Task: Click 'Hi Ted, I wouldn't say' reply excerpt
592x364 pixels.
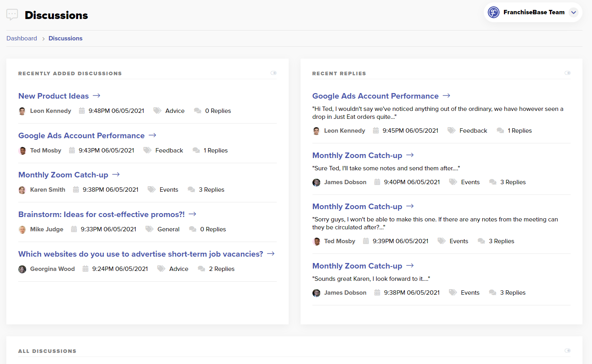Action: tap(438, 113)
